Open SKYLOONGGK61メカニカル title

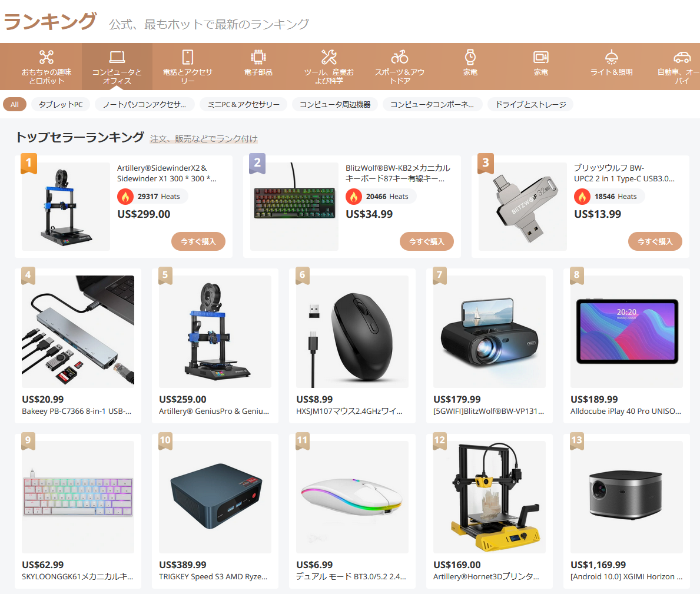78,576
